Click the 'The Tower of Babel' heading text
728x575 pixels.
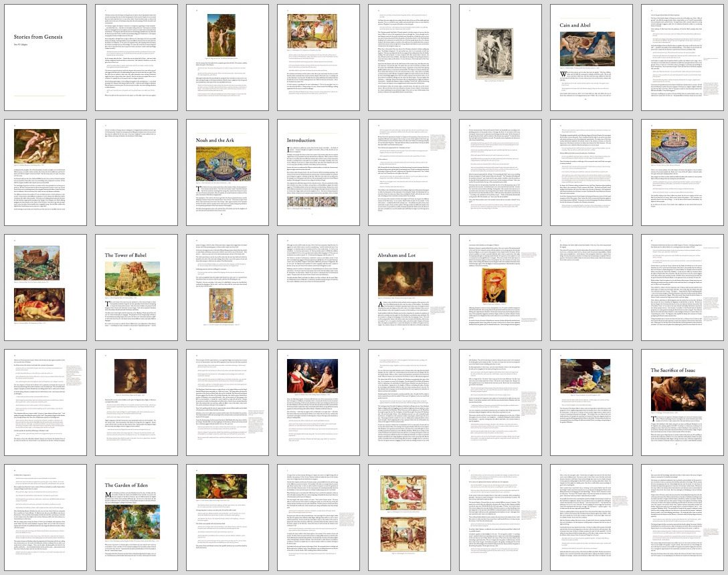125,255
